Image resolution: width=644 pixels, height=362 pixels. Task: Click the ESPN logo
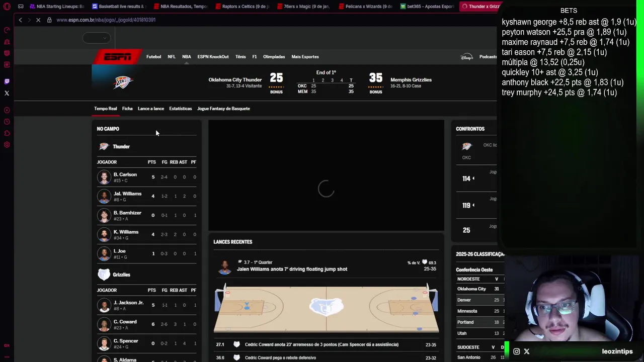pyautogui.click(x=117, y=57)
